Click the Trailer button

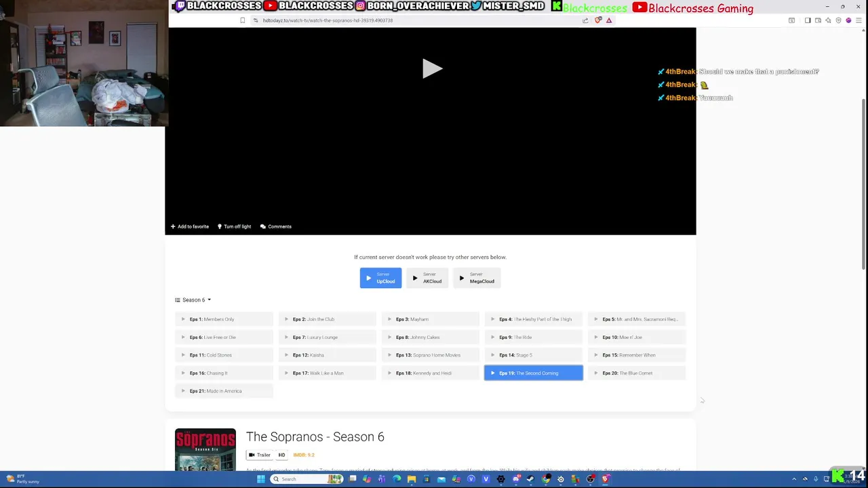259,455
